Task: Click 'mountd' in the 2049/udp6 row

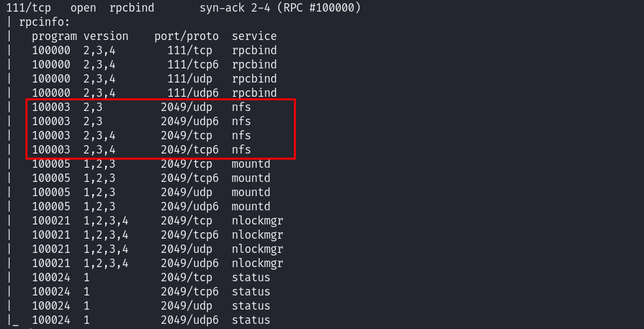Action: (x=251, y=206)
